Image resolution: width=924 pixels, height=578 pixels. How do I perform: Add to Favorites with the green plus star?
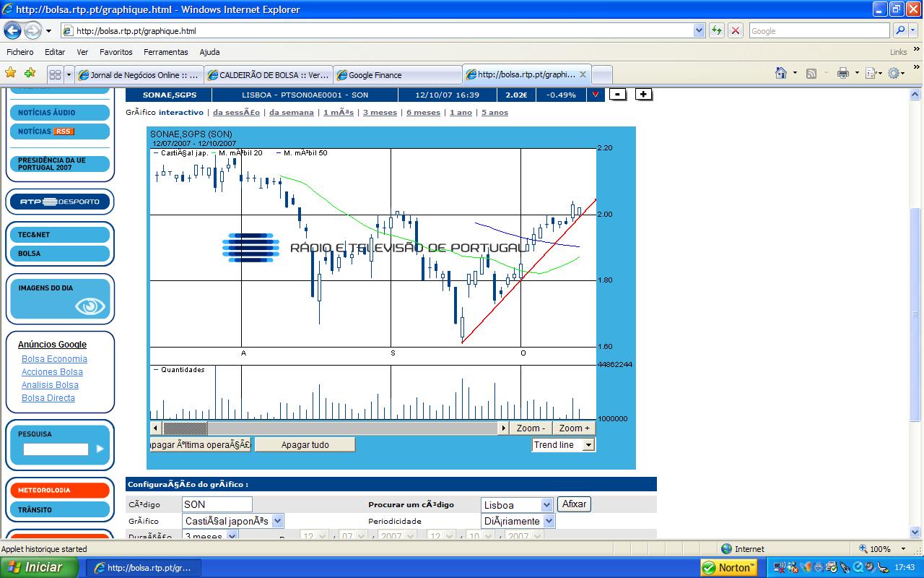tap(30, 73)
